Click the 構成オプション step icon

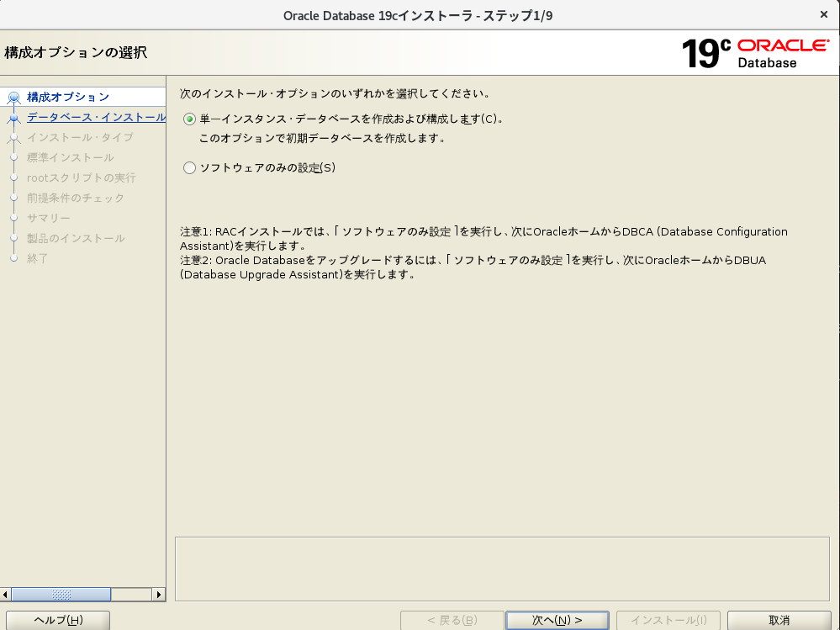(13, 98)
